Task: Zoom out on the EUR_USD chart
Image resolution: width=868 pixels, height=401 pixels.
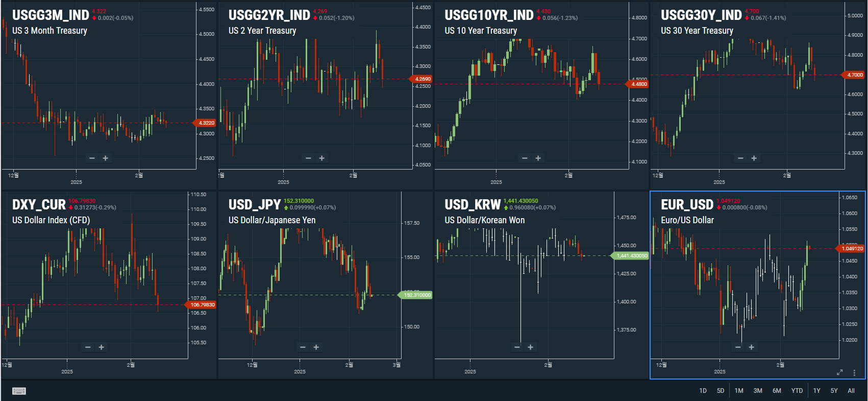Action: click(x=738, y=347)
